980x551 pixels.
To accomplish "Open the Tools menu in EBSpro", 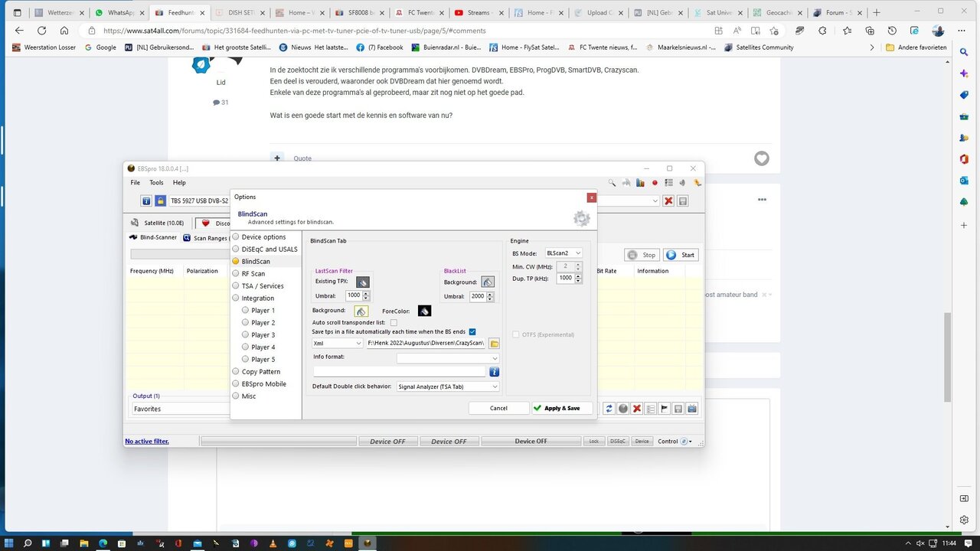I will coord(156,183).
